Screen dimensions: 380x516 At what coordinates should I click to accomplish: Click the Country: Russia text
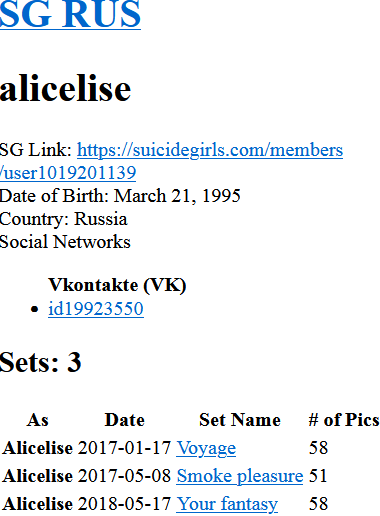(64, 219)
